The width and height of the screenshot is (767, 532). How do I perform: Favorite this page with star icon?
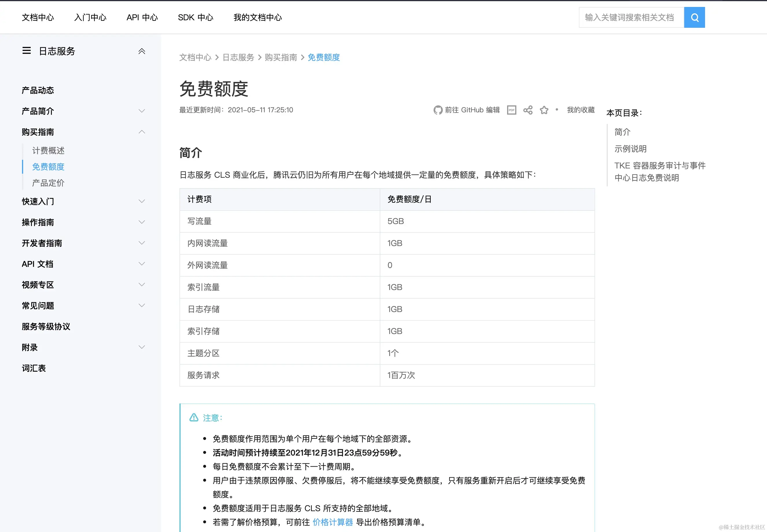[x=544, y=110]
